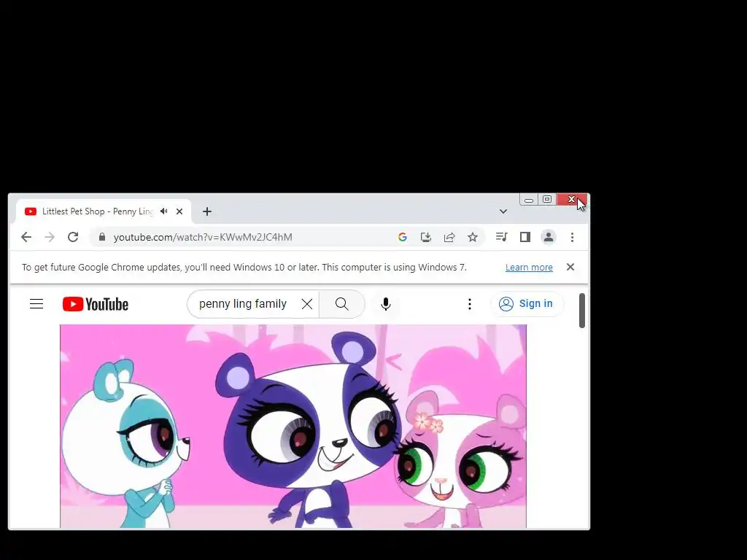Viewport: 747px width, 560px height.
Task: Minimize the Chrome window
Action: coord(529,200)
